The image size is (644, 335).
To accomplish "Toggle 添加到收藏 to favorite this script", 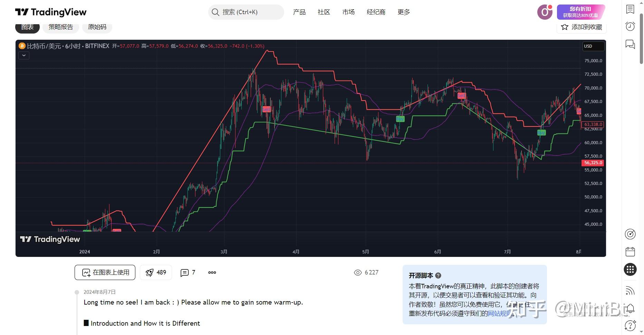I will tap(581, 27).
